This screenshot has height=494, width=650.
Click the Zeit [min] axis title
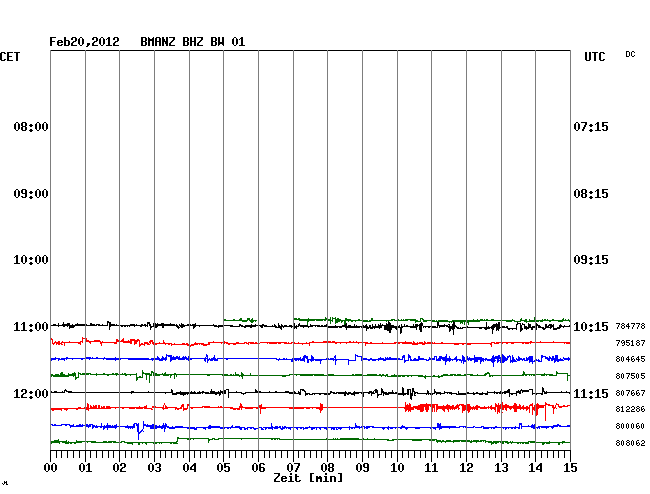click(x=308, y=478)
